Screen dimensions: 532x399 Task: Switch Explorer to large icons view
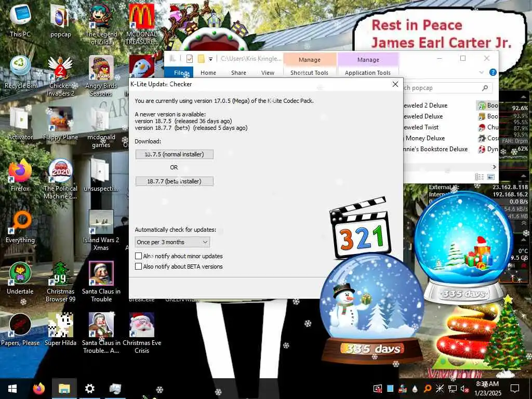point(491,177)
